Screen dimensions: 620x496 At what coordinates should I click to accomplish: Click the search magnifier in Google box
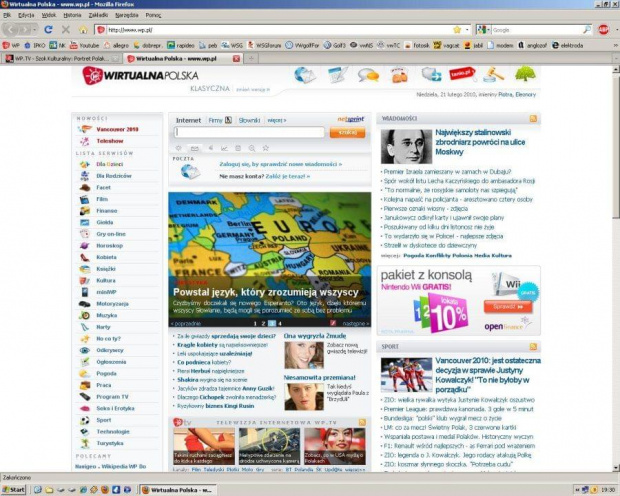click(587, 30)
